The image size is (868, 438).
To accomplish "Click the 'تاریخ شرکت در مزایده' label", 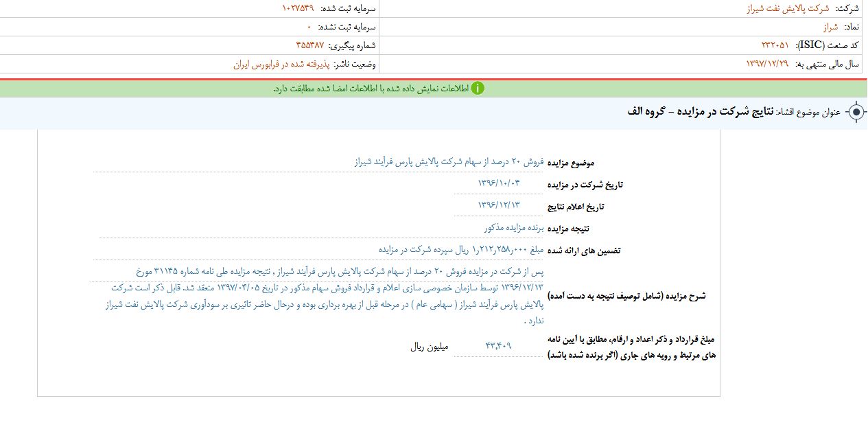I will (x=585, y=185).
